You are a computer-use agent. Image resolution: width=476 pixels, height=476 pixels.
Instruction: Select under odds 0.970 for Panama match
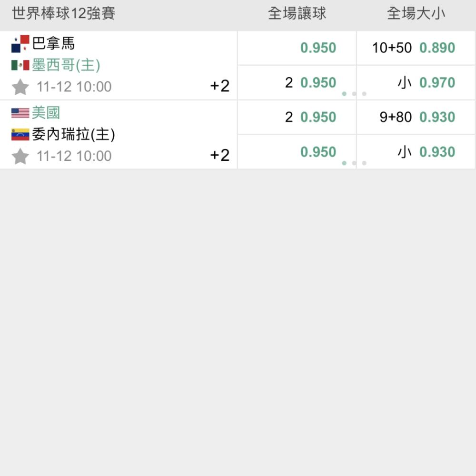click(x=416, y=82)
